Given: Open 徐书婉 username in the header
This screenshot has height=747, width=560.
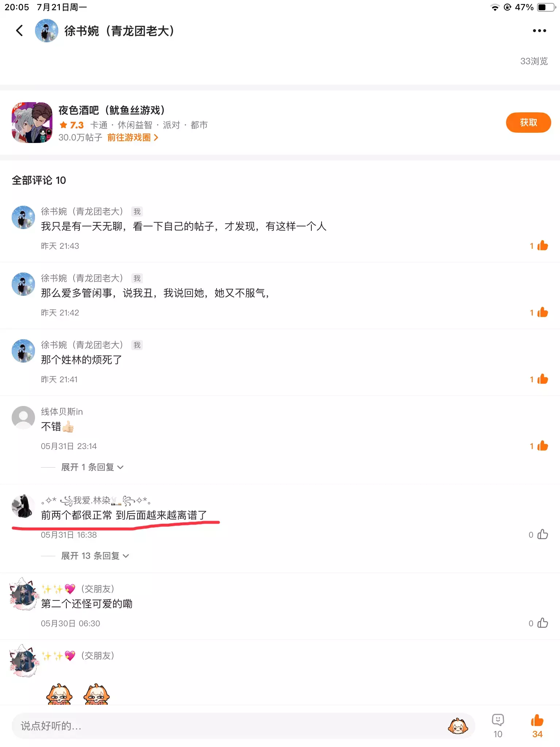Looking at the screenshot, I should 119,31.
